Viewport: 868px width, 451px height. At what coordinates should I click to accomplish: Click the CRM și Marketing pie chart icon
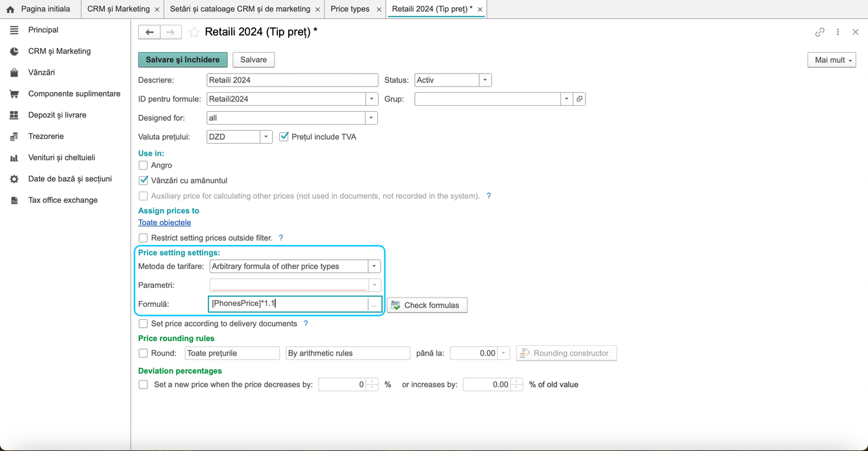[x=14, y=51]
